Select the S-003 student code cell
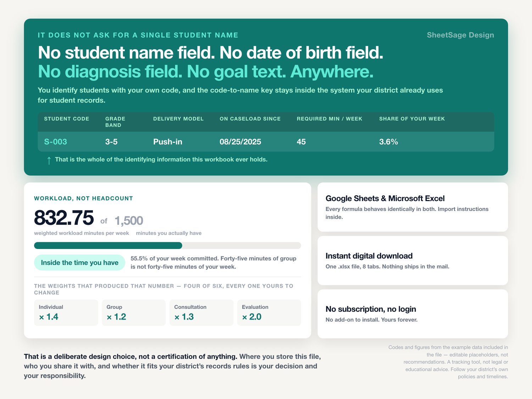 pos(55,142)
